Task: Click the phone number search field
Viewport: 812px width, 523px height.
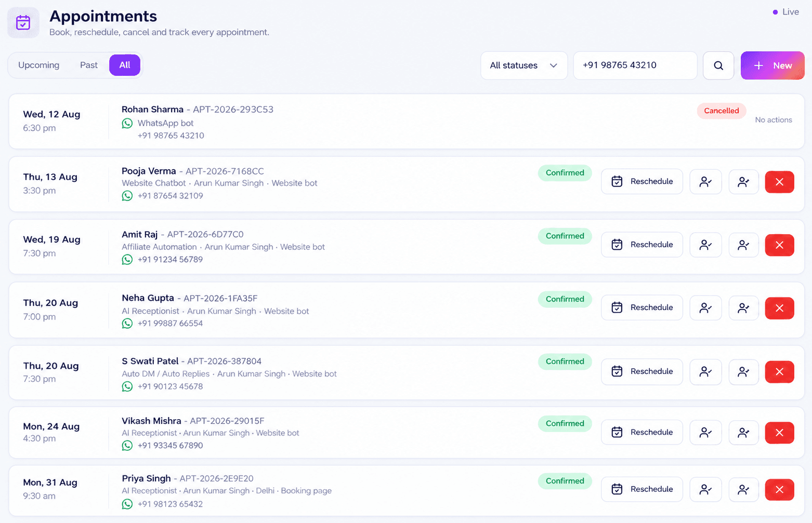Action: pyautogui.click(x=635, y=65)
